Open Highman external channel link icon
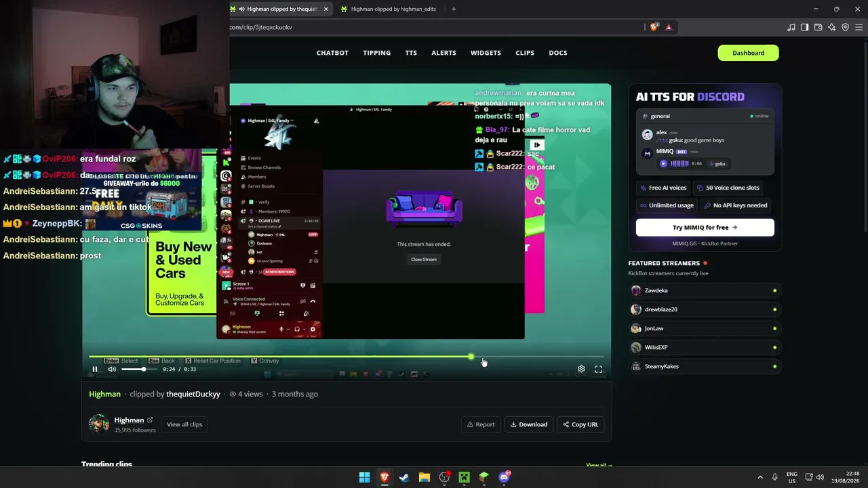 (150, 420)
